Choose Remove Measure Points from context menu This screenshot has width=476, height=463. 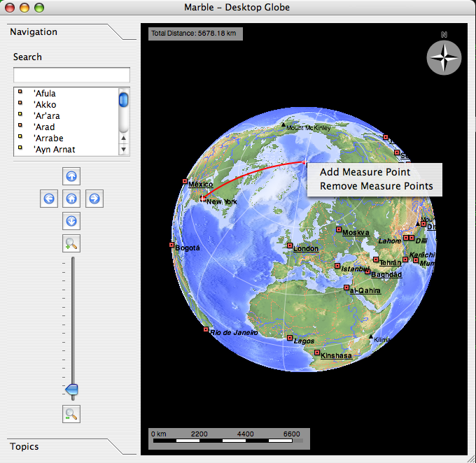[376, 186]
